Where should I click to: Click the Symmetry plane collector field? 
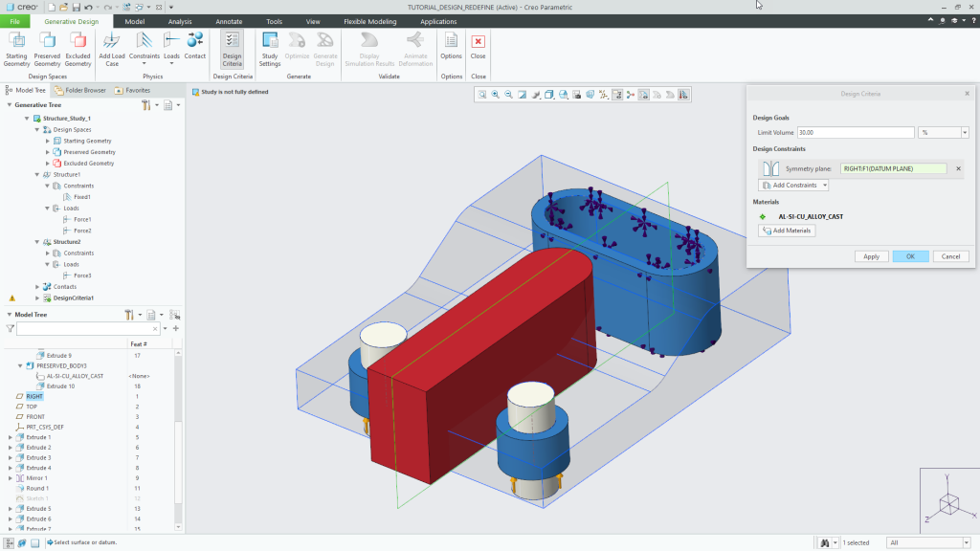tap(893, 168)
